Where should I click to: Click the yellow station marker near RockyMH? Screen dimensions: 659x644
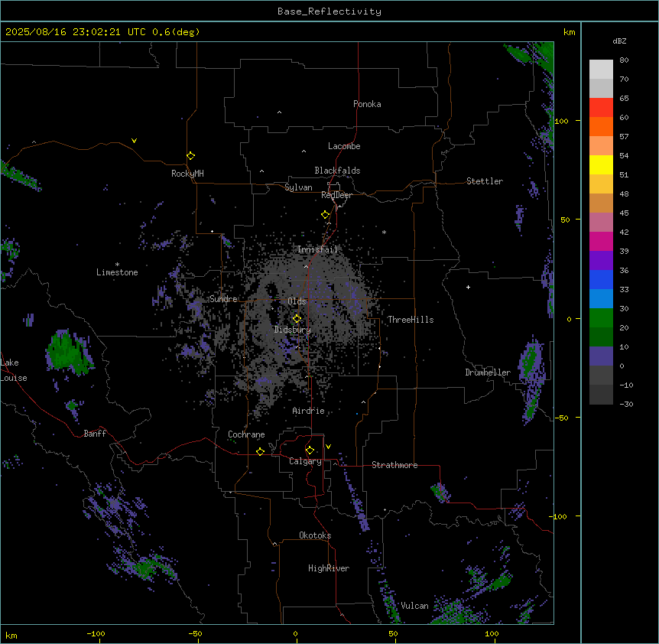click(x=190, y=156)
